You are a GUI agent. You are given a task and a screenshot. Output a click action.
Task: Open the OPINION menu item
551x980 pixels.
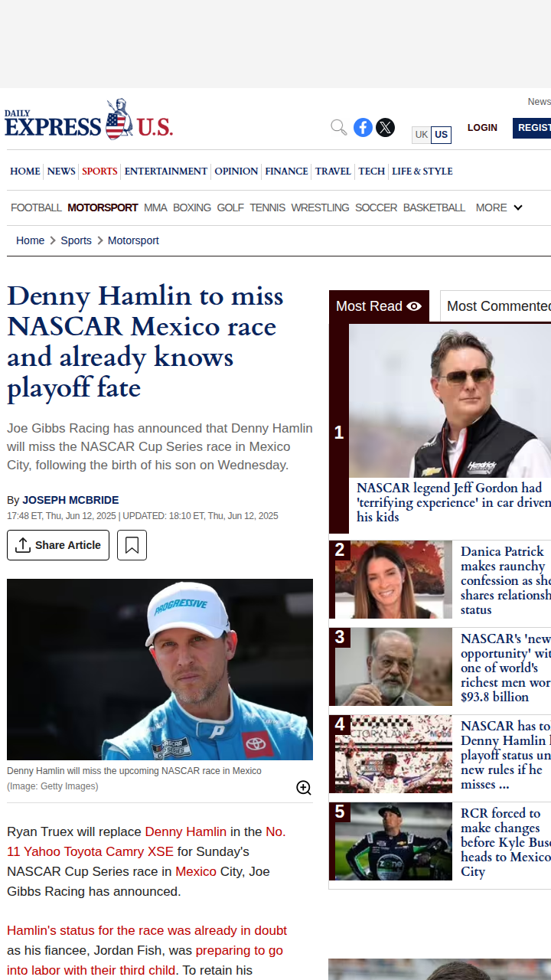pos(236,171)
